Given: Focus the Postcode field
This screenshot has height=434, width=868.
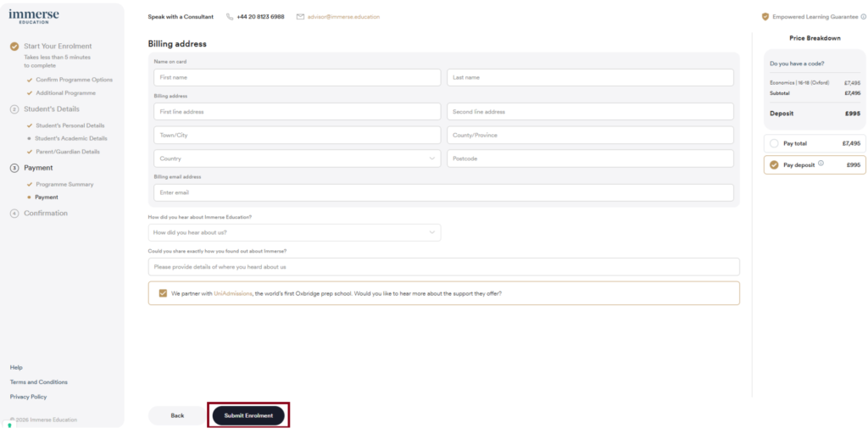Looking at the screenshot, I should pos(590,159).
